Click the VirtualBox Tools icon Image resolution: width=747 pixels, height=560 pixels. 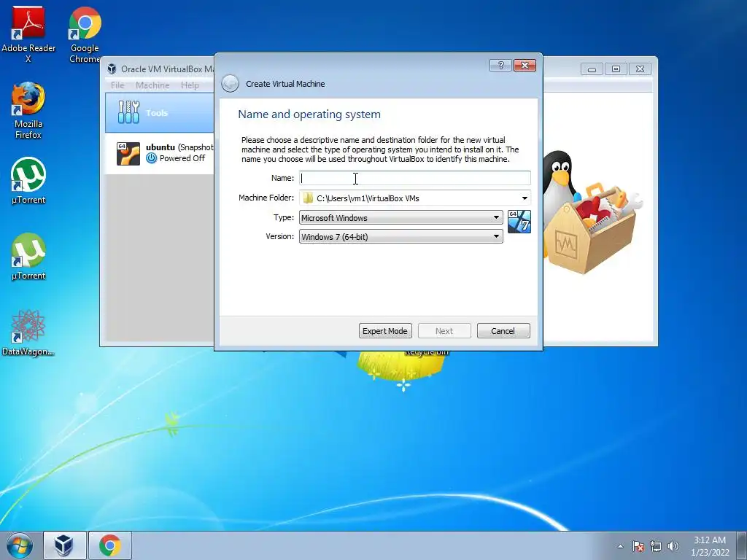click(128, 112)
